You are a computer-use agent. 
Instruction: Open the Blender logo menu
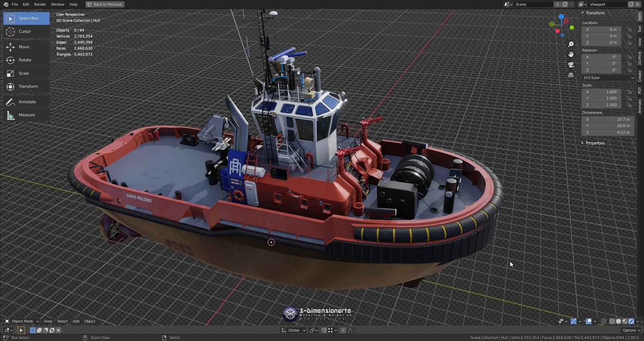point(6,4)
